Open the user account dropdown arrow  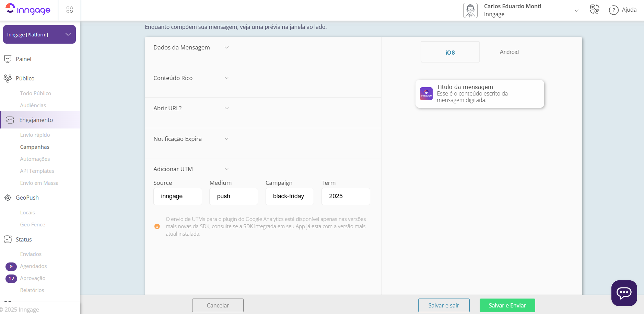577,10
